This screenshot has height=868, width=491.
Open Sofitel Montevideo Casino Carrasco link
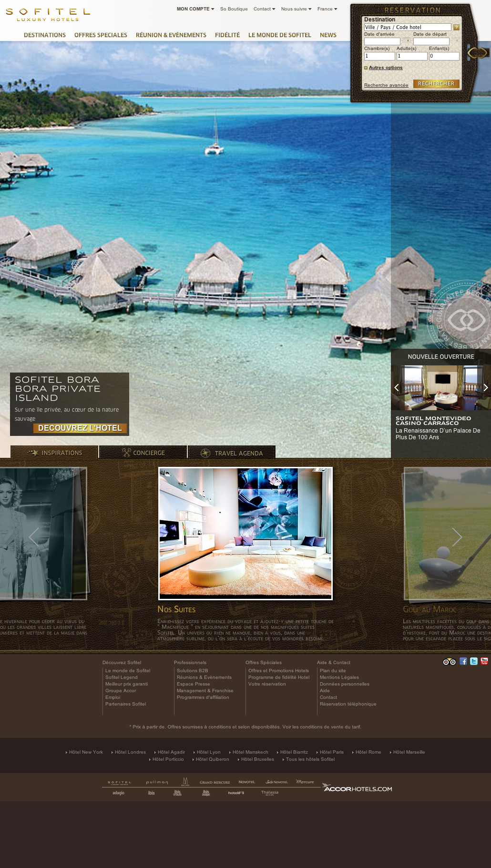pos(433,421)
